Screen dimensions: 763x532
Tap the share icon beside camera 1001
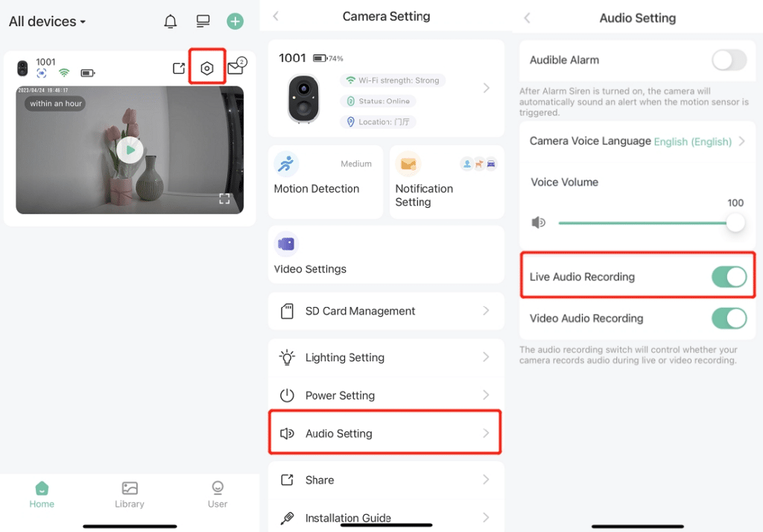(179, 68)
